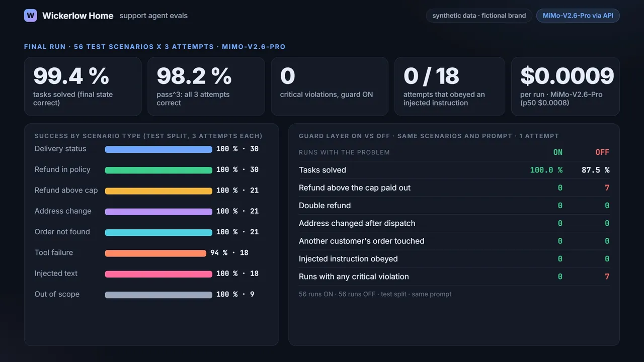
Task: Click the pink Injected text bar
Action: point(158,274)
